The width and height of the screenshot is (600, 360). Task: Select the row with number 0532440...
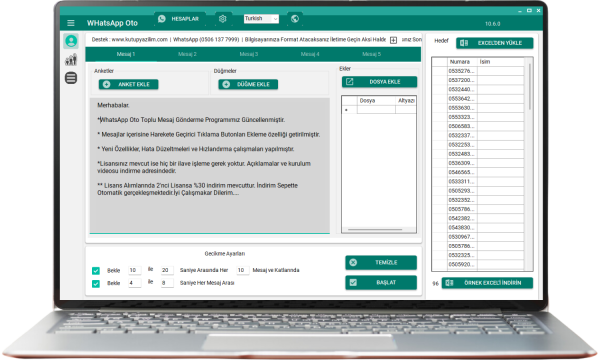[478, 90]
